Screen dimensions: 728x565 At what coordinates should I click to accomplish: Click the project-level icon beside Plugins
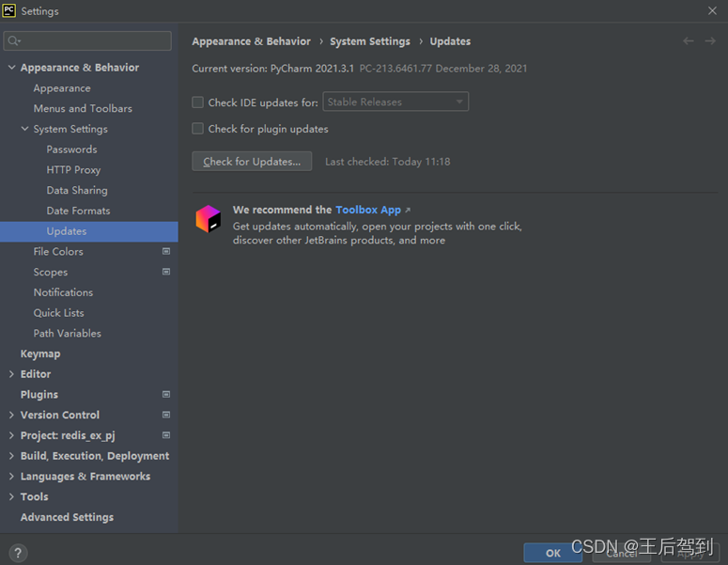(x=166, y=395)
